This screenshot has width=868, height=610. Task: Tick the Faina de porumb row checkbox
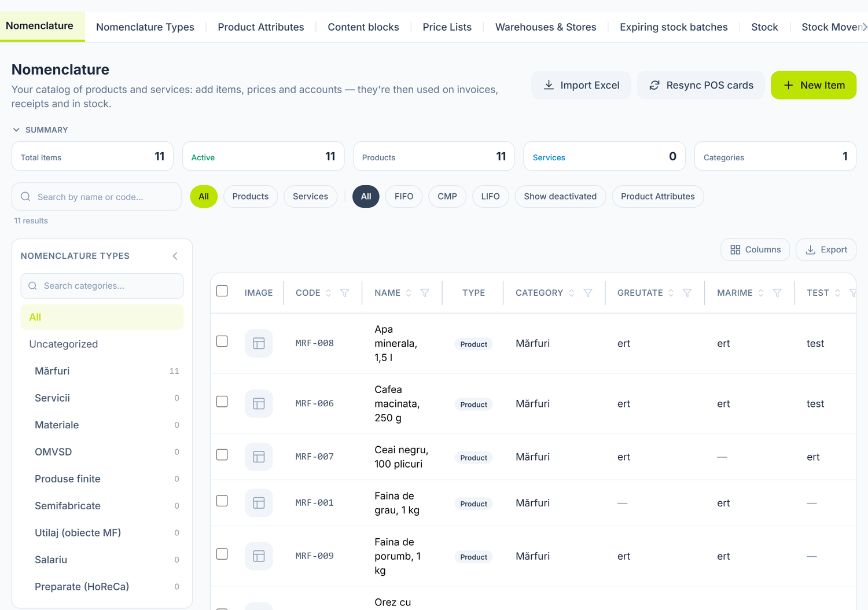pyautogui.click(x=222, y=554)
